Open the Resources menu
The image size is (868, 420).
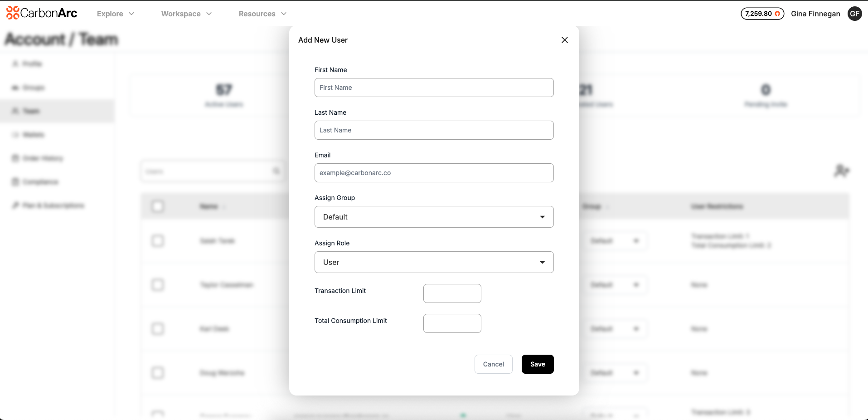point(262,14)
